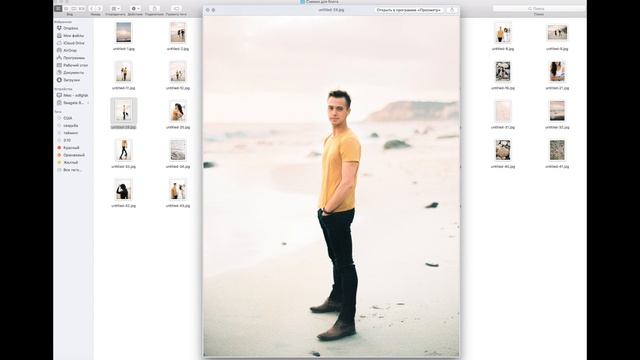
Task: Show all tags via Все теги…
Action: pos(69,169)
